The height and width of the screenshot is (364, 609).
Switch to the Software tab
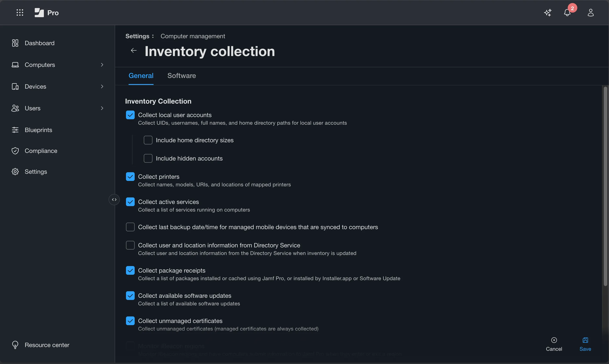(x=182, y=76)
